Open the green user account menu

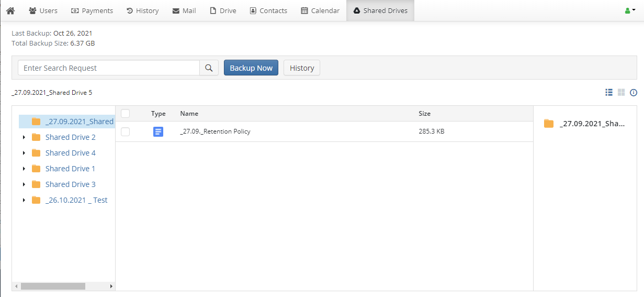[630, 10]
